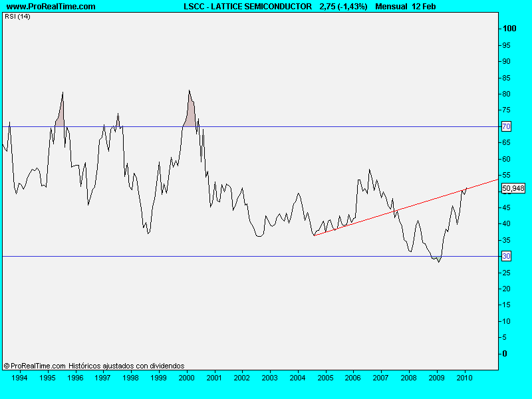
Task: Click the Mensual timeframe label
Action: coord(391,7)
